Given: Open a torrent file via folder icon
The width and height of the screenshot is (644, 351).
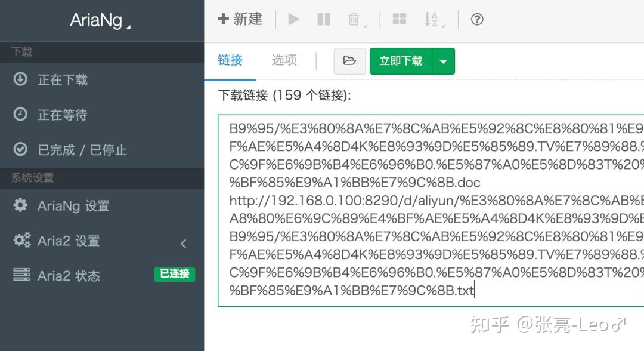Looking at the screenshot, I should 349,60.
